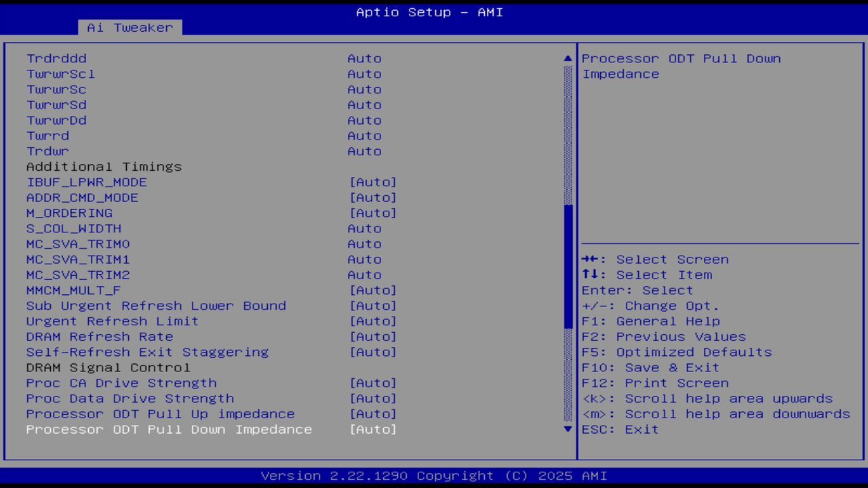
Task: Select the MC_SVA_TRIM2 setting label
Action: click(78, 275)
